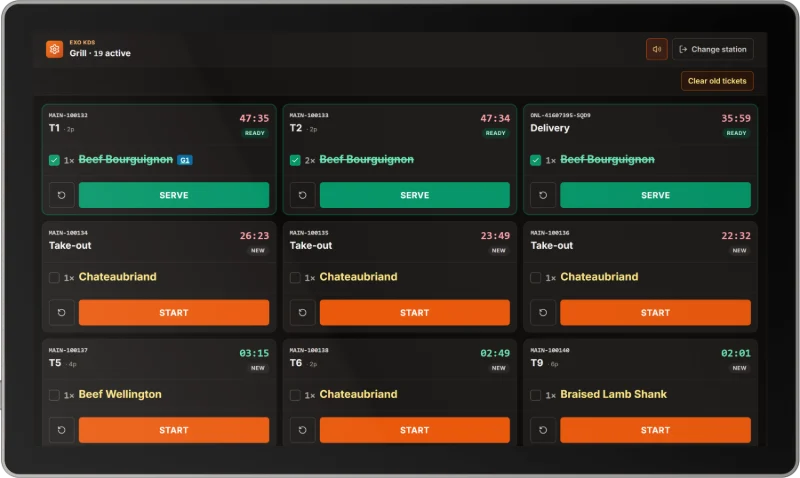
Task: Open the Change station button
Action: click(x=713, y=49)
